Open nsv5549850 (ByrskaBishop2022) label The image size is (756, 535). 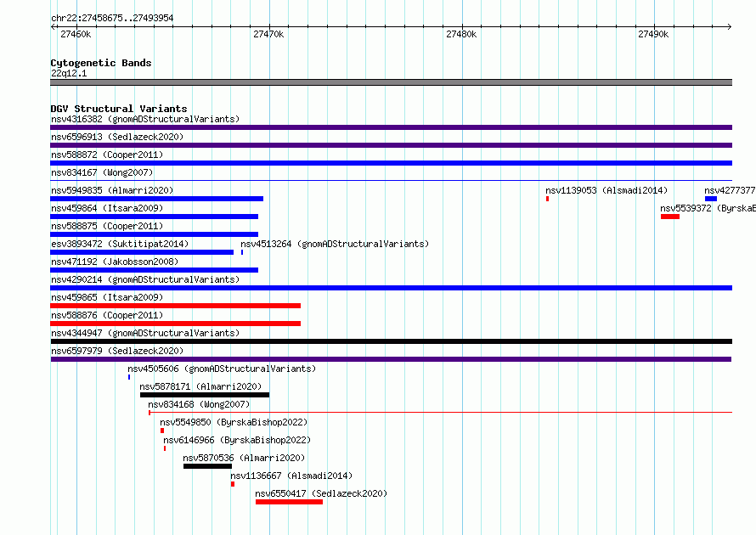(x=234, y=422)
